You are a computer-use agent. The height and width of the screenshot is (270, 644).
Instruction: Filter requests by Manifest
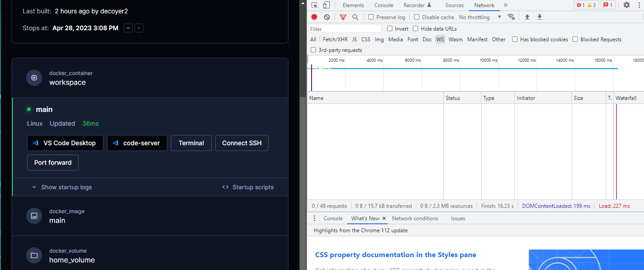(478, 40)
